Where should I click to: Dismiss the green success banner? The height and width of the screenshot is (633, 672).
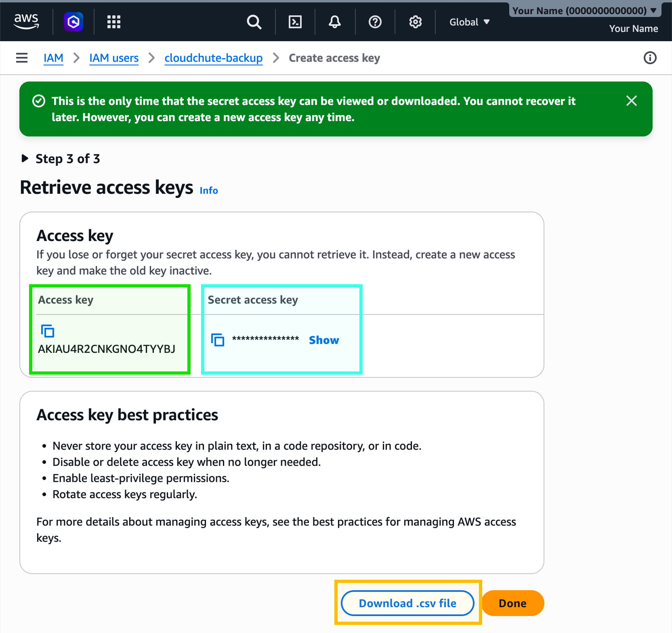(x=632, y=101)
